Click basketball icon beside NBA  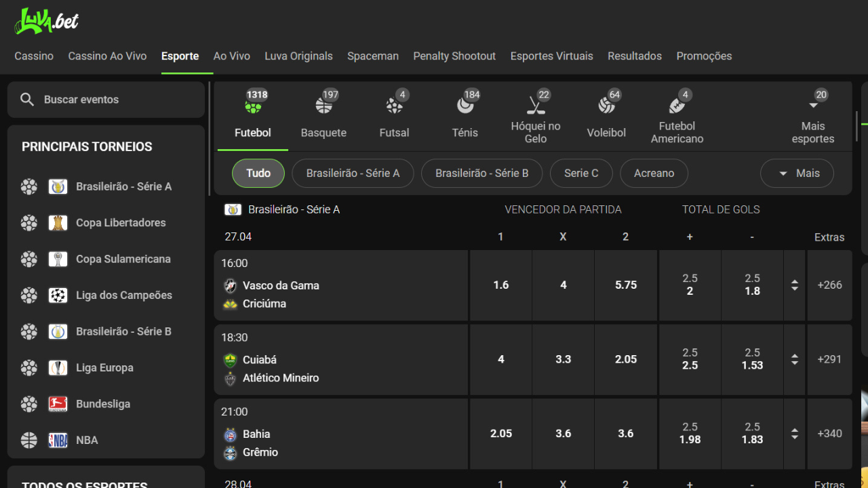tap(29, 440)
